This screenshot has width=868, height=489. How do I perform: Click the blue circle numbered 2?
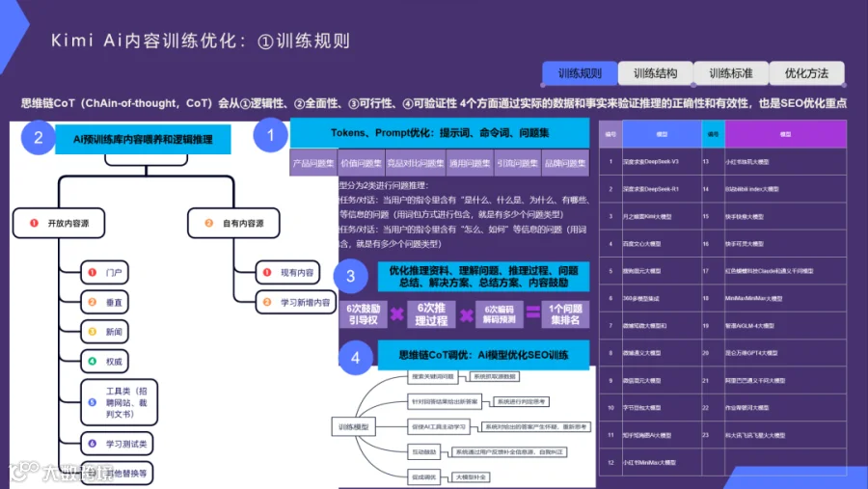coord(39,137)
